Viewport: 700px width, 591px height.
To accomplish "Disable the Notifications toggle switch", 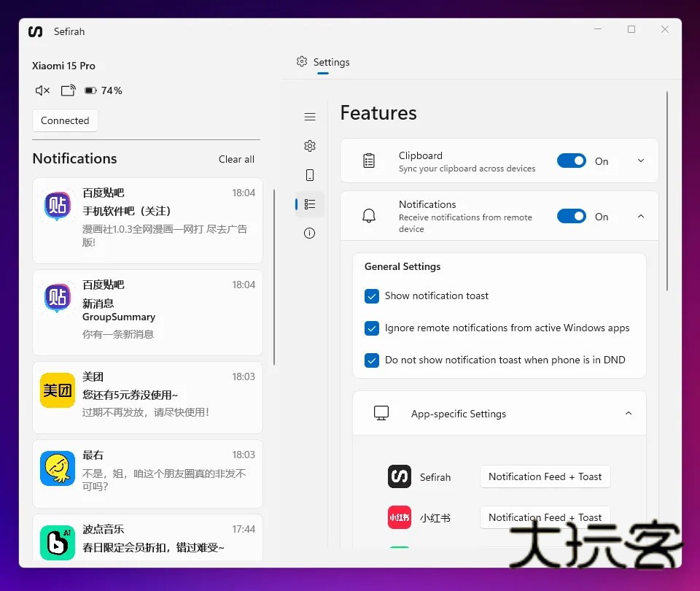I will coord(571,217).
